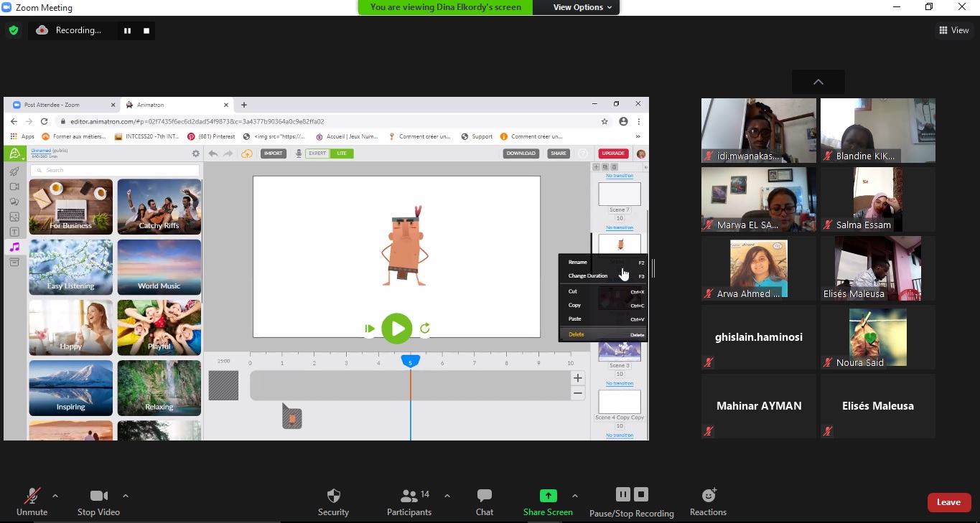The width and height of the screenshot is (980, 523).
Task: Unmute the microphone in Zoom
Action: tap(32, 501)
